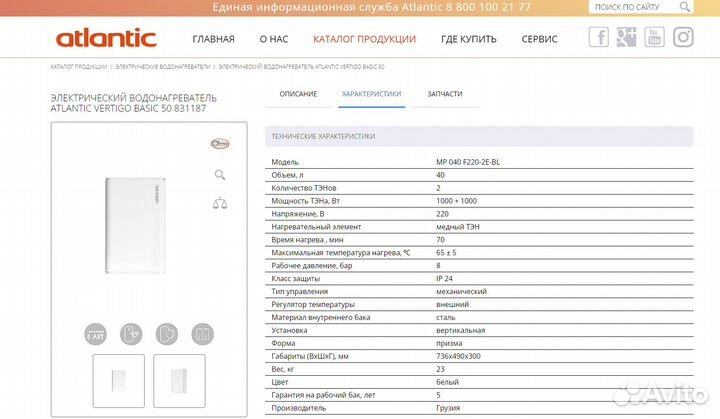
Task: Click Вес, кг label
Action: click(x=282, y=369)
